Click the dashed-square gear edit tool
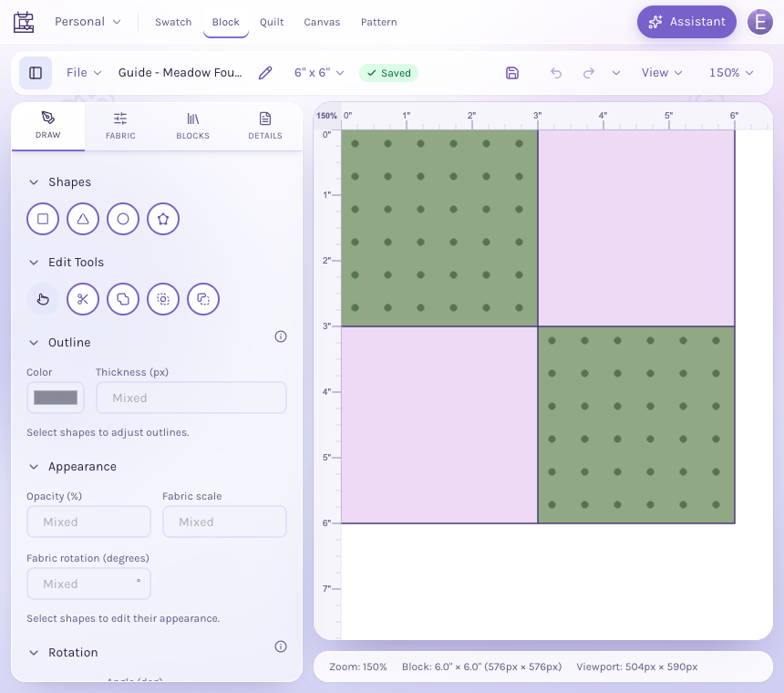Screen dimensions: 784x693 (163, 299)
